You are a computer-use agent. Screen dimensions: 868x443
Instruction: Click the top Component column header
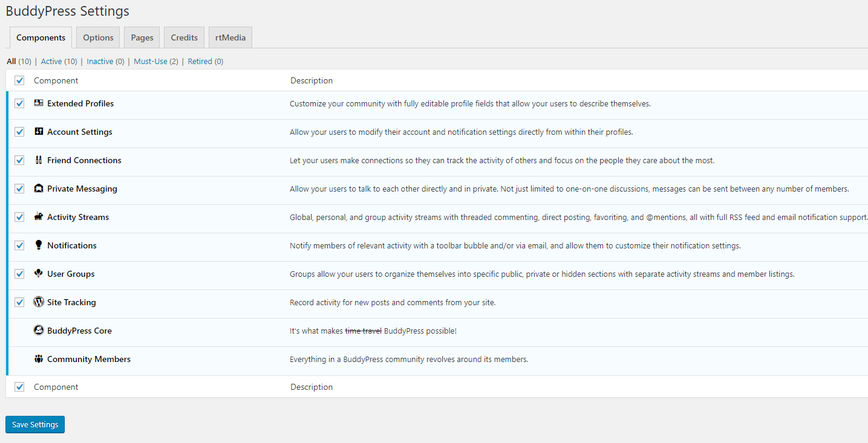[56, 80]
